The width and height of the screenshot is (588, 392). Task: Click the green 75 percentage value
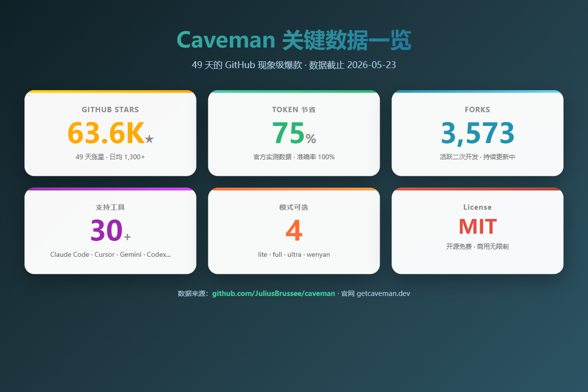pos(288,133)
